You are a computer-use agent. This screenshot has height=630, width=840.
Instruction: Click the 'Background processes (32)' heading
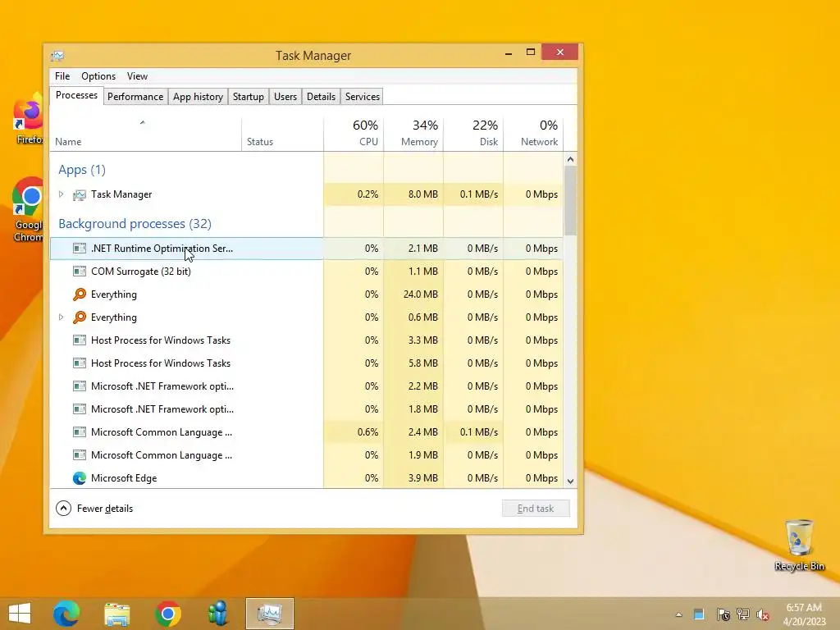(135, 224)
